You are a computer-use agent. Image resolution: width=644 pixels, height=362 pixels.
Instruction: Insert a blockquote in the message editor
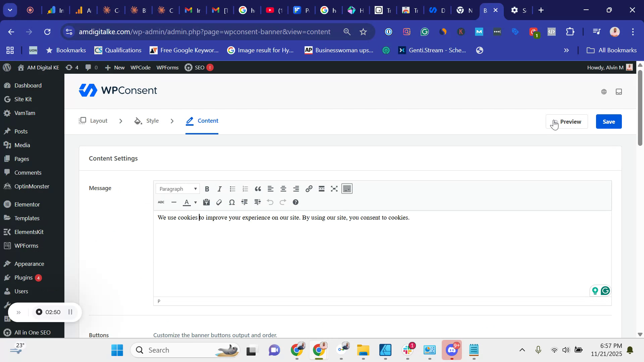(x=258, y=189)
